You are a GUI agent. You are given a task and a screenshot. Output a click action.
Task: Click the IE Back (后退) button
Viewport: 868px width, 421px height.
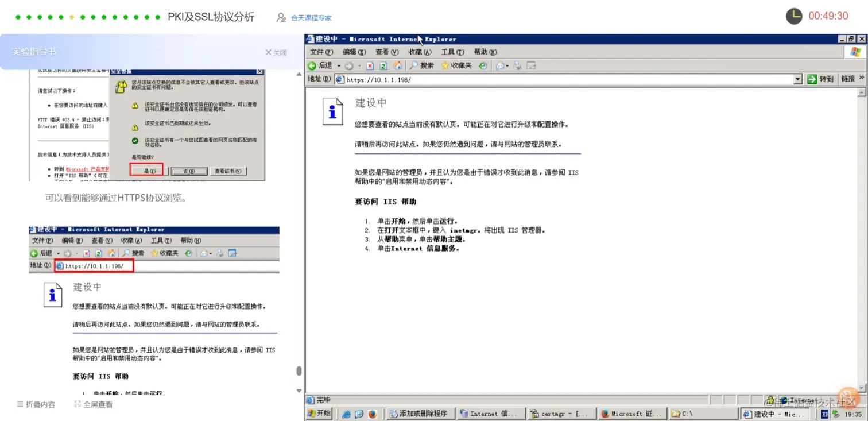320,65
